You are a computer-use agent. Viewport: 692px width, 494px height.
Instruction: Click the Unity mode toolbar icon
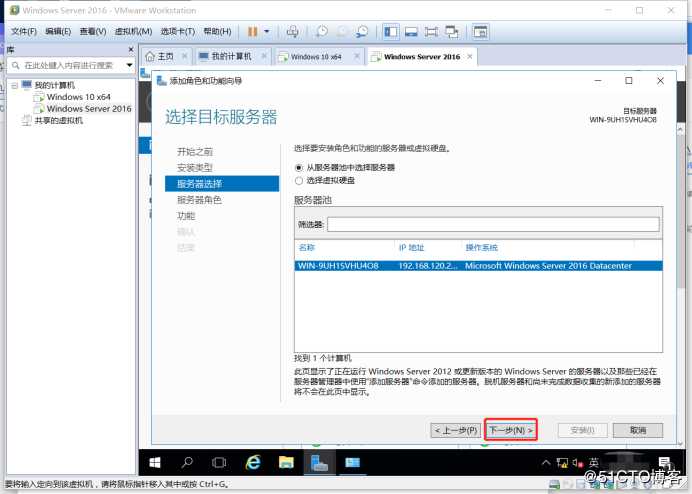point(451,32)
